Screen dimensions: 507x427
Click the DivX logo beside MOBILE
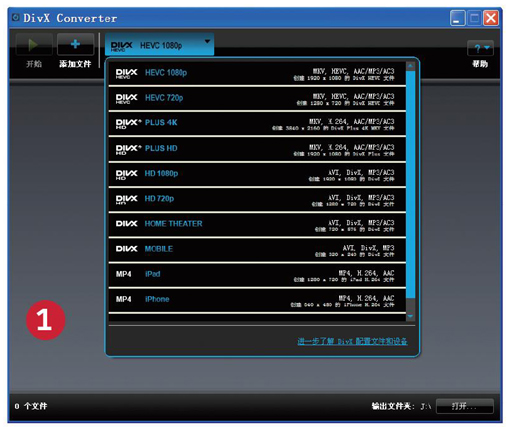[x=126, y=249]
